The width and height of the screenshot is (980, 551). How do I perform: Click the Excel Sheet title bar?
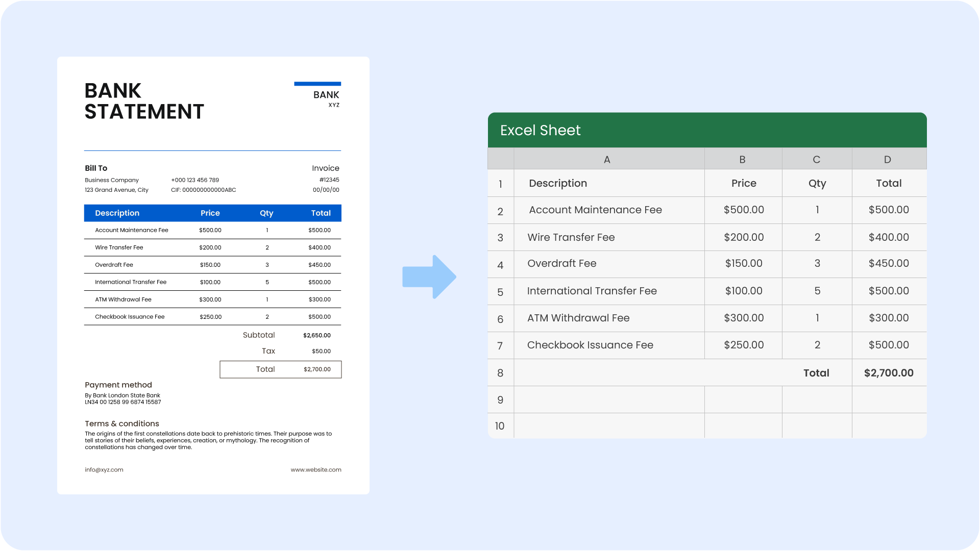point(707,130)
